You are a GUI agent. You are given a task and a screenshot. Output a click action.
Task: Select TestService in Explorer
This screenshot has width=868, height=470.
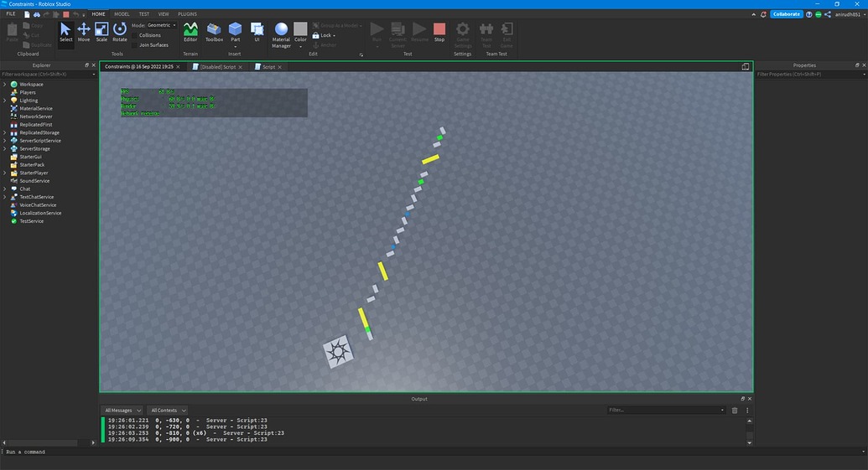[31, 221]
